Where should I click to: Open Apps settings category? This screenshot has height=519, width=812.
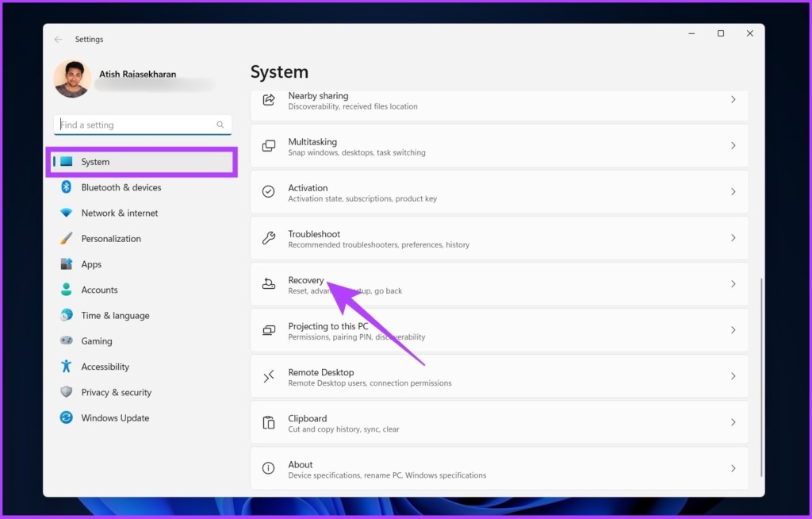pos(142,264)
